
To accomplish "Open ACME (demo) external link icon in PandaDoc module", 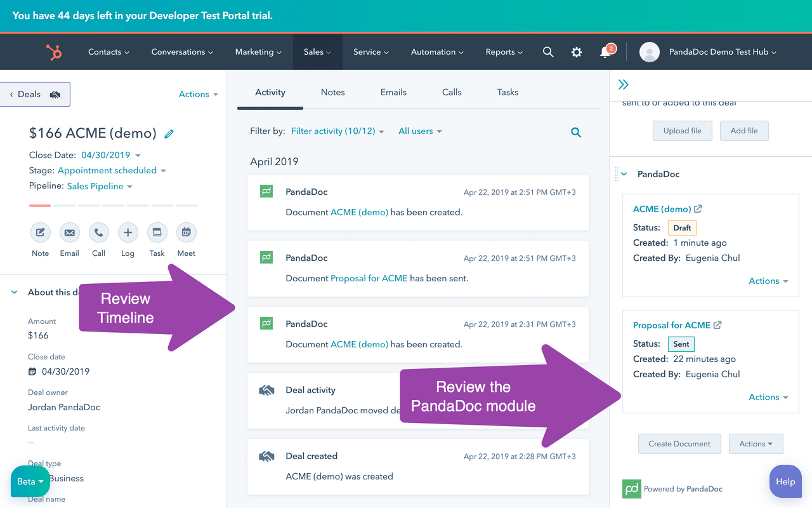I will coord(698,209).
